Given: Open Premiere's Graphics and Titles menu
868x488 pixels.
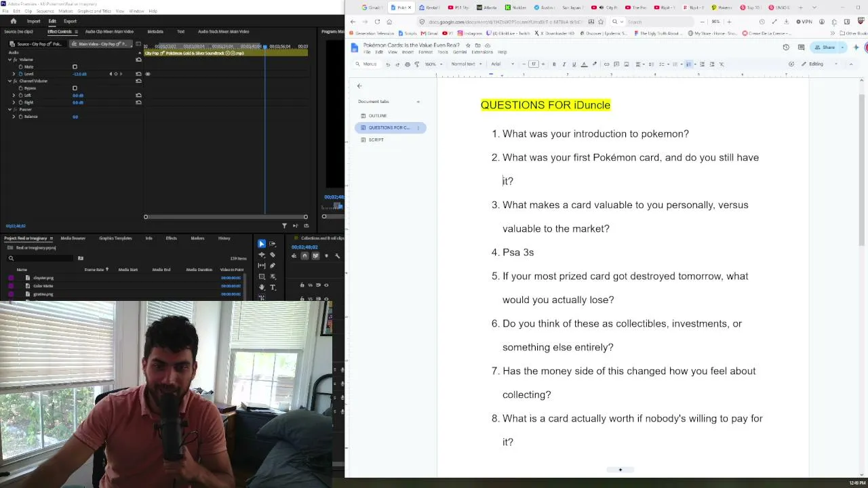Looking at the screenshot, I should (95, 11).
